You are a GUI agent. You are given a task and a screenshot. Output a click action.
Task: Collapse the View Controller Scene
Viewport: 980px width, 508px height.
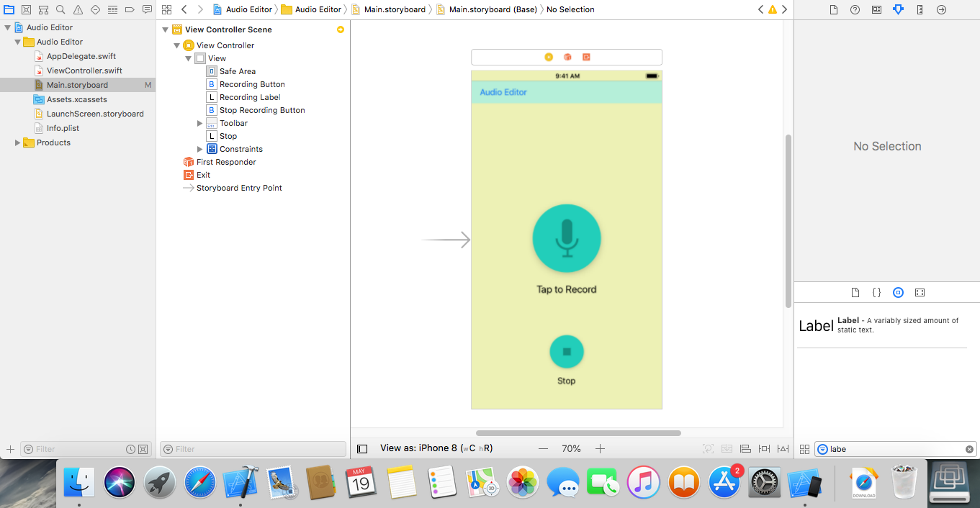click(x=165, y=30)
